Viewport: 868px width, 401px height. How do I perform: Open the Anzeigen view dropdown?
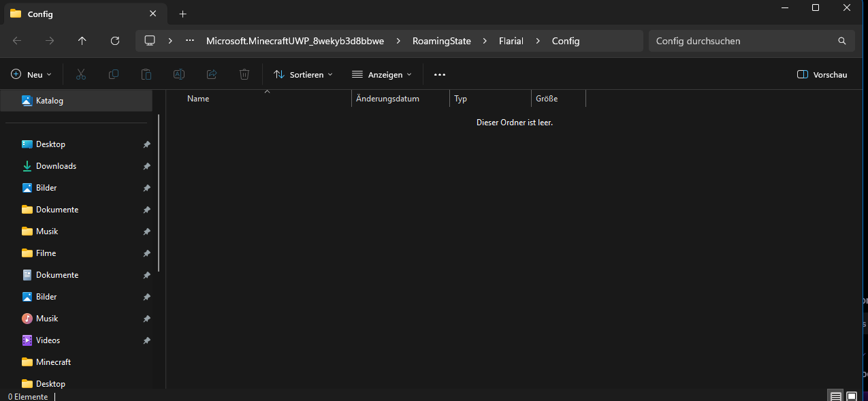382,74
